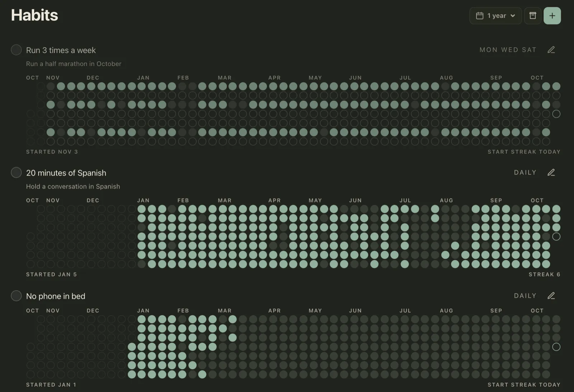This screenshot has height=392, width=574.
Task: Edit the Run 3 times a week habit
Action: click(551, 50)
